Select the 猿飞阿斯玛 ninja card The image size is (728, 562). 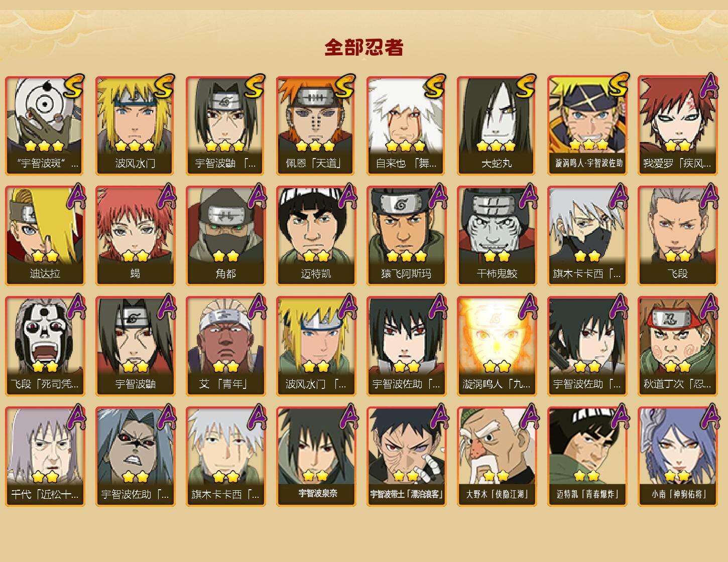pos(407,236)
